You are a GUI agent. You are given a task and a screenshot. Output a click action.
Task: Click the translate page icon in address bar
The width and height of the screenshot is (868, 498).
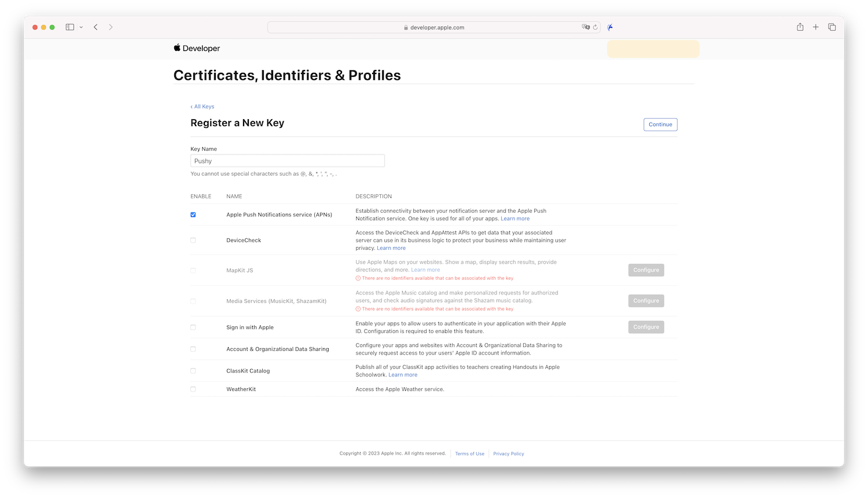tap(586, 27)
